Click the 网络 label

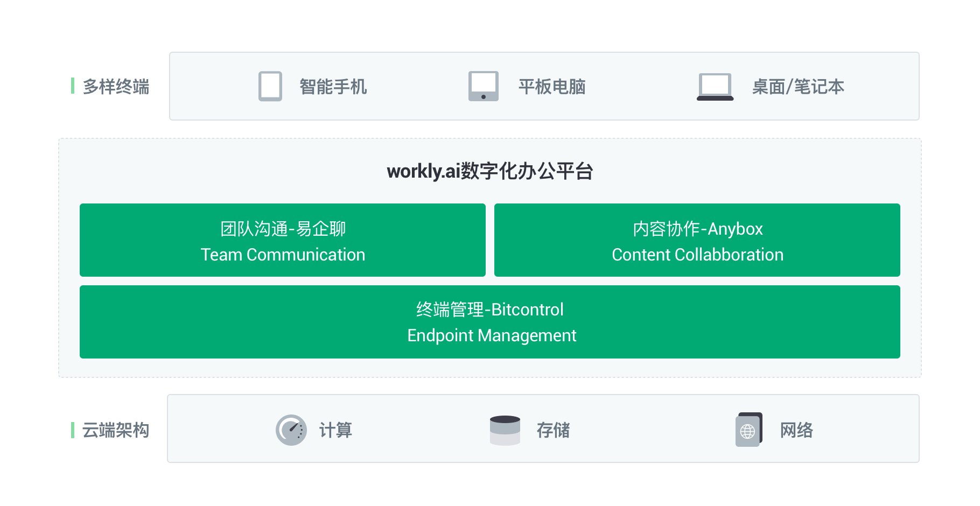[x=796, y=430]
